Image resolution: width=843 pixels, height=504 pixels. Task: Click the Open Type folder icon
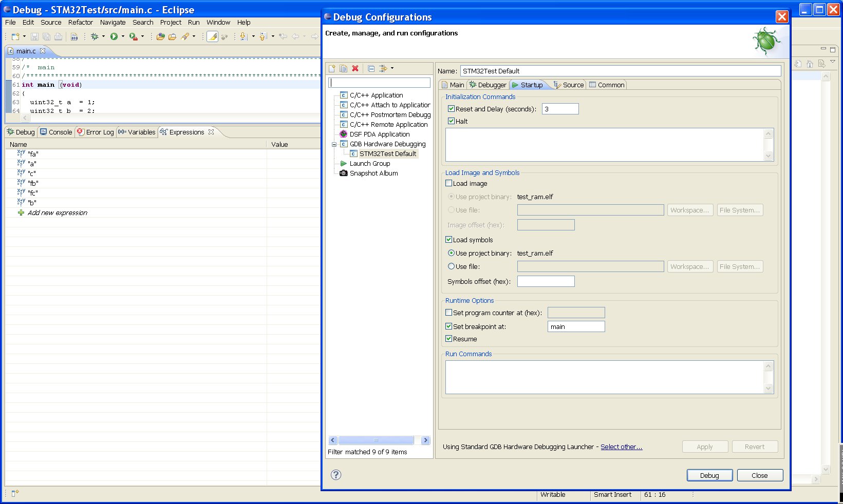[161, 36]
